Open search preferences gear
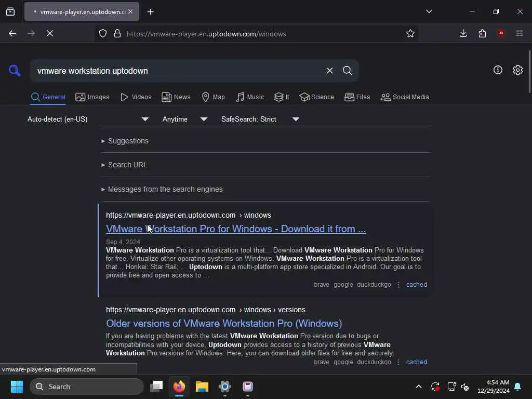Screen dimensions: 532x399 click(517, 70)
